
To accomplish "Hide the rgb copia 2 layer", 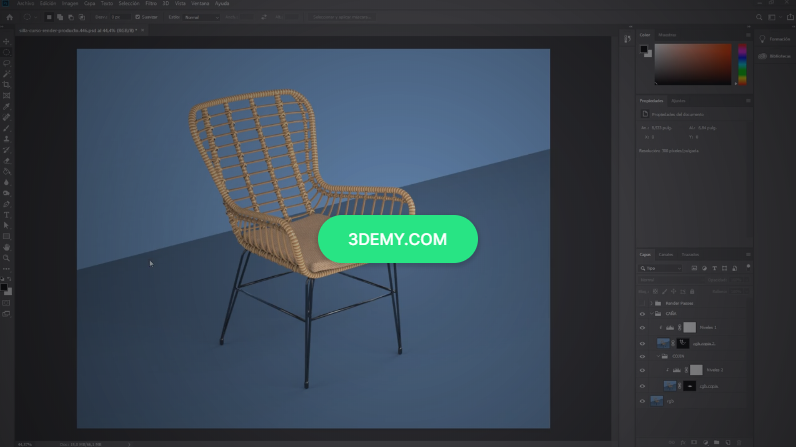I will coord(642,344).
